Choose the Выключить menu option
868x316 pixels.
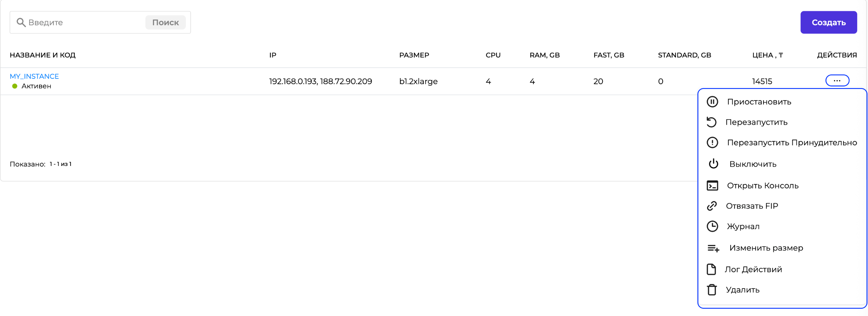pyautogui.click(x=753, y=164)
